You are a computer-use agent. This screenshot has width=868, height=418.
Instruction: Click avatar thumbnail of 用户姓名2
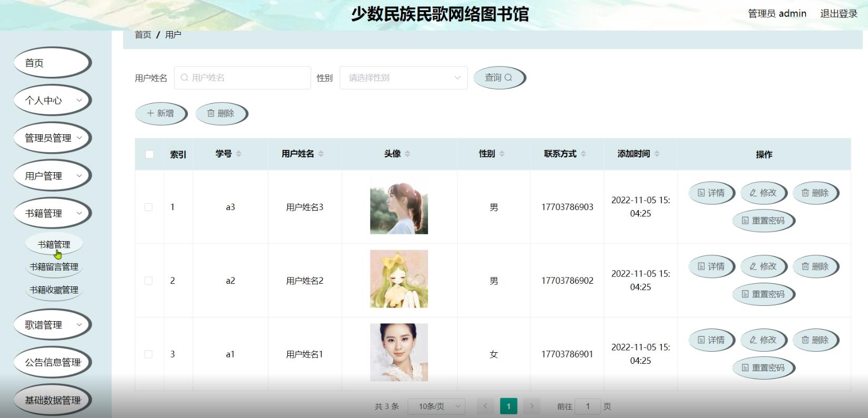399,279
